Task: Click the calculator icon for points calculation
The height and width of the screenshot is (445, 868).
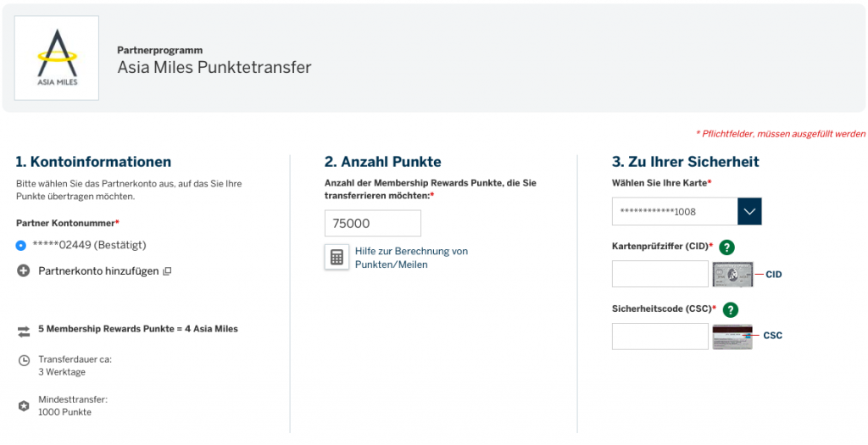Action: click(337, 258)
